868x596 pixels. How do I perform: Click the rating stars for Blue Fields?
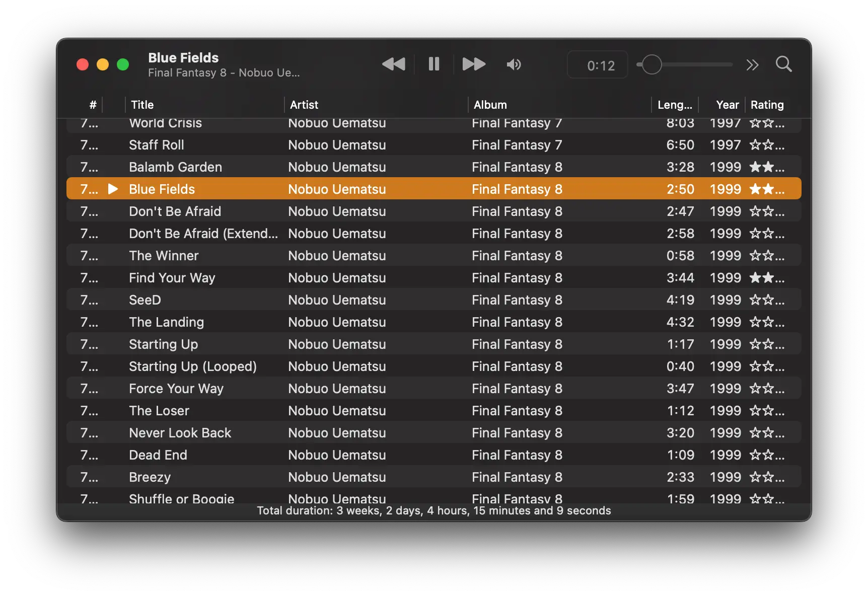click(x=767, y=189)
